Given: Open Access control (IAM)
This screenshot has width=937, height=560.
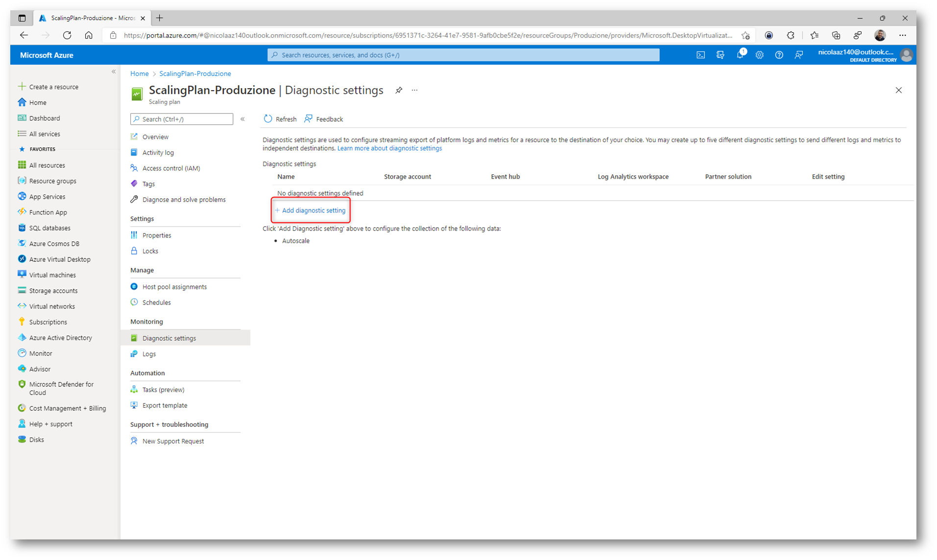Looking at the screenshot, I should 171,168.
